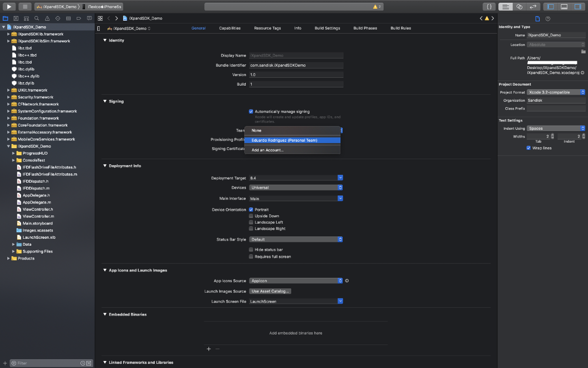Viewport: 588px width, 368px height.
Task: Expand the ProgressHUD group
Action: point(14,153)
